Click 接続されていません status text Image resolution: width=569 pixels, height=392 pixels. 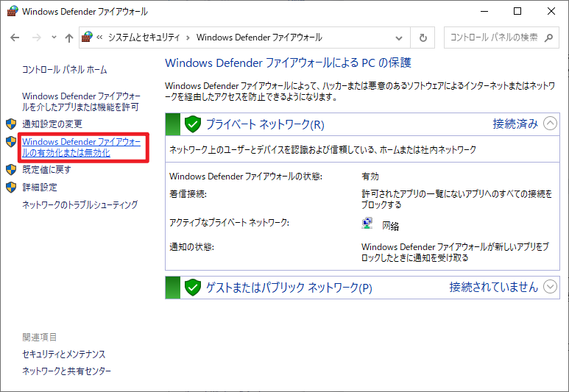(493, 288)
